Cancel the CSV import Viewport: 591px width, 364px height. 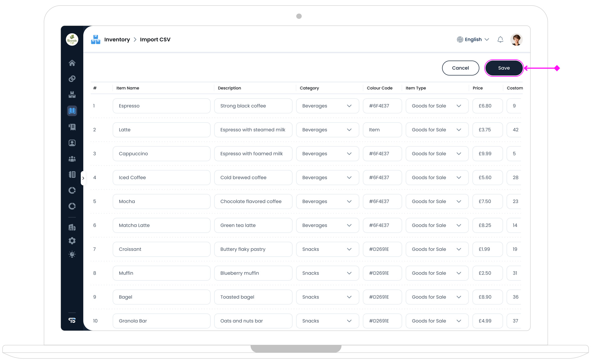[460, 68]
